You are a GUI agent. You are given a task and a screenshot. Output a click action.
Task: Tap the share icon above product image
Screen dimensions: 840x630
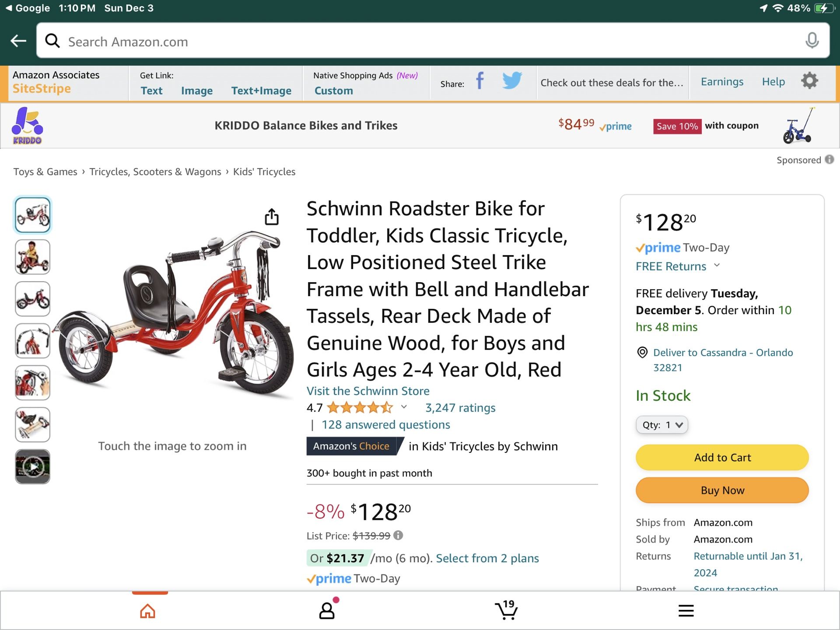tap(272, 217)
